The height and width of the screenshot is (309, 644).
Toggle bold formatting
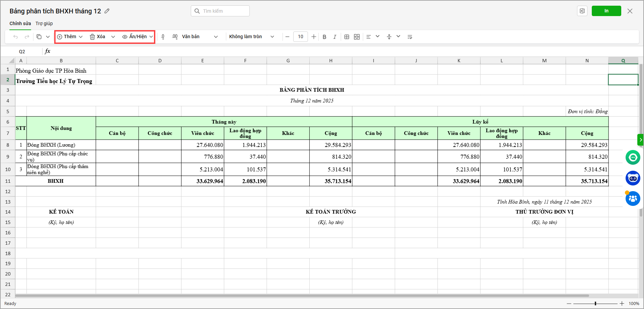click(324, 37)
